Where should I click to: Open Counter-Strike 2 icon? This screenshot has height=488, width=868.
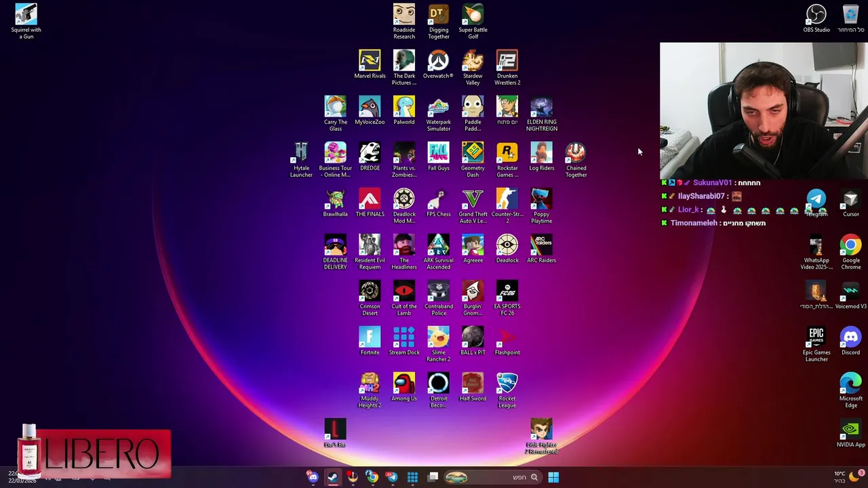click(507, 205)
